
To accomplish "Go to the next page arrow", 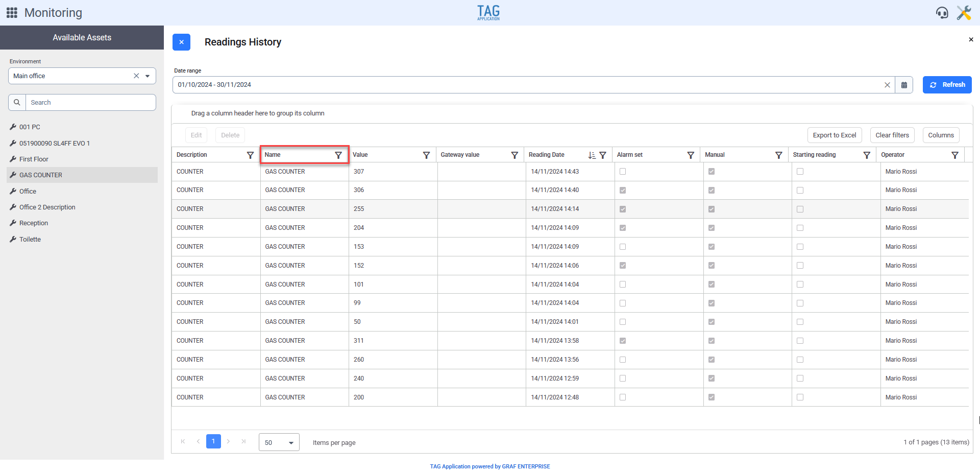I will click(228, 441).
